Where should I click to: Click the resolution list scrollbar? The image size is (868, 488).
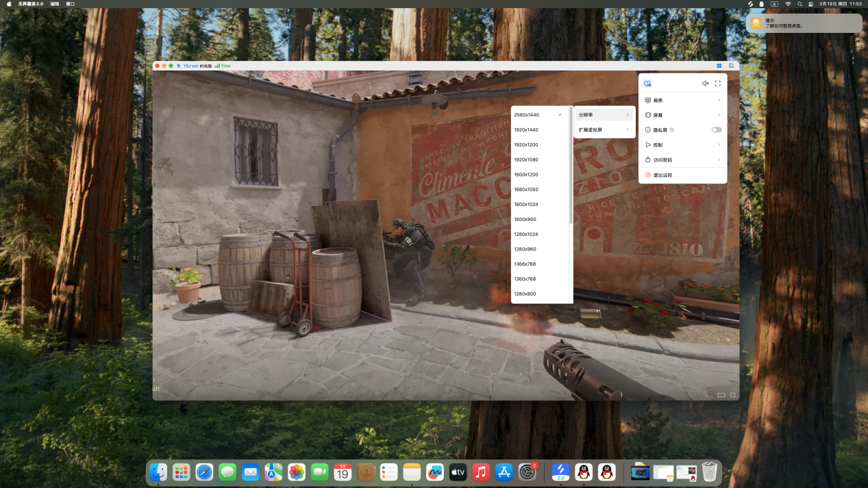click(x=571, y=164)
